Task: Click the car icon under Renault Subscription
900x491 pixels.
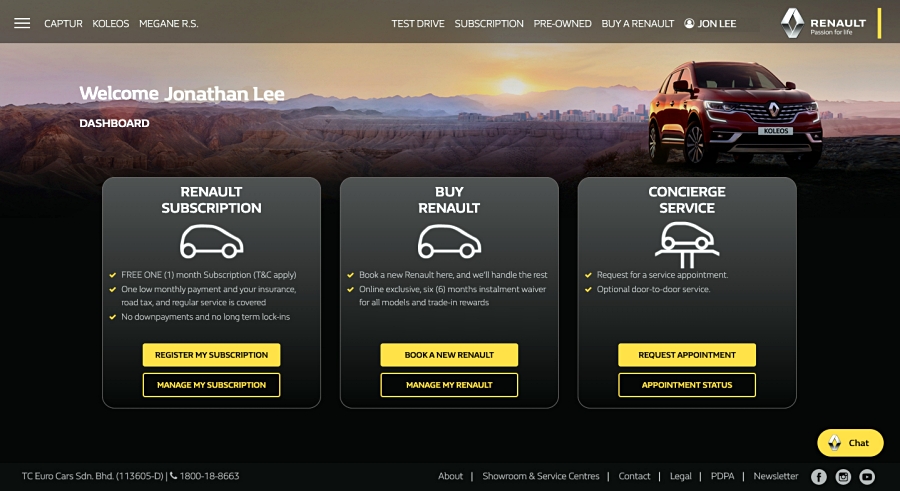Action: click(211, 241)
